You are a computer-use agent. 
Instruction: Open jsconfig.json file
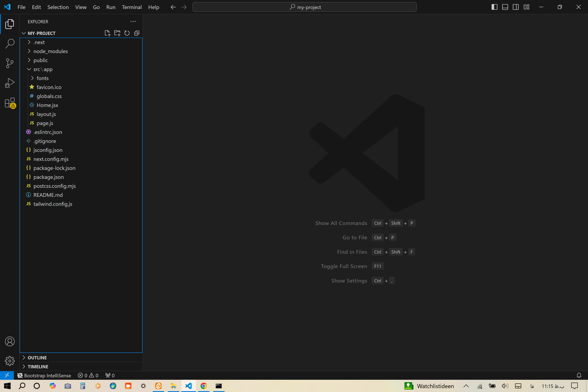(x=81, y=150)
